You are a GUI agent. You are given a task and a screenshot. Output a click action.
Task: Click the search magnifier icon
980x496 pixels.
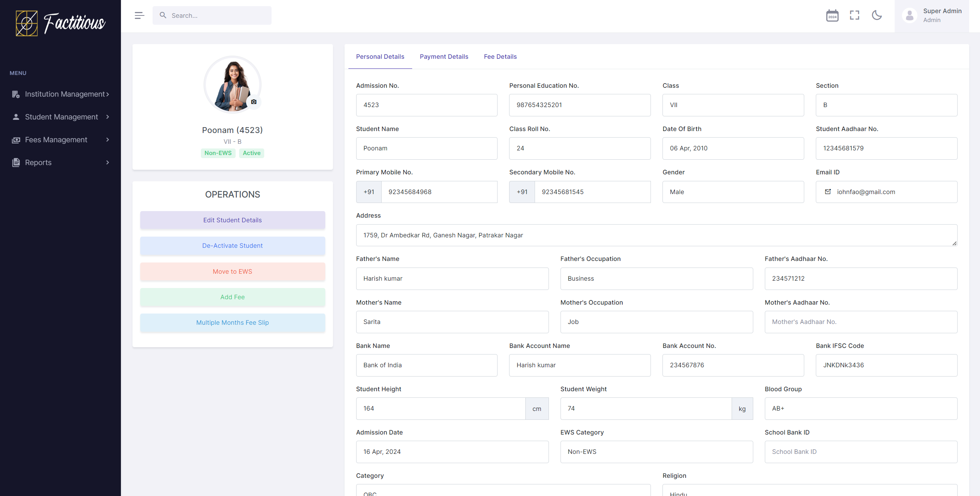click(x=163, y=15)
